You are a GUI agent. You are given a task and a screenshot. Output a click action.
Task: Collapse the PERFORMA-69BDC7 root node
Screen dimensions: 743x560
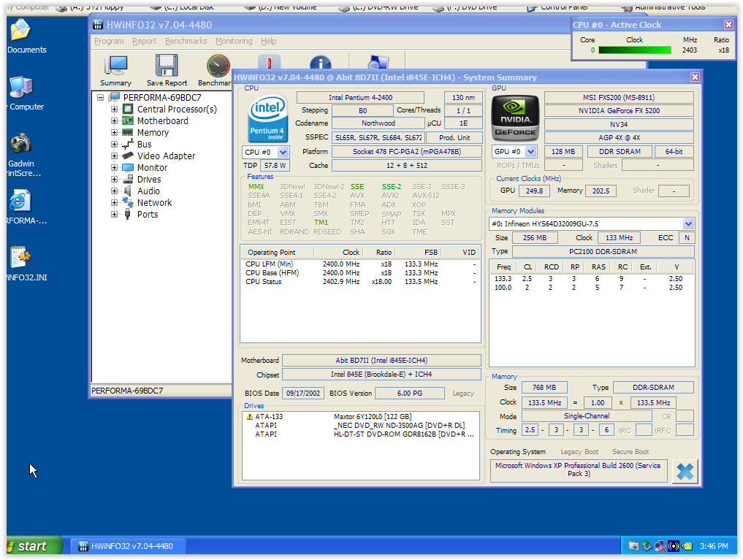click(x=101, y=97)
